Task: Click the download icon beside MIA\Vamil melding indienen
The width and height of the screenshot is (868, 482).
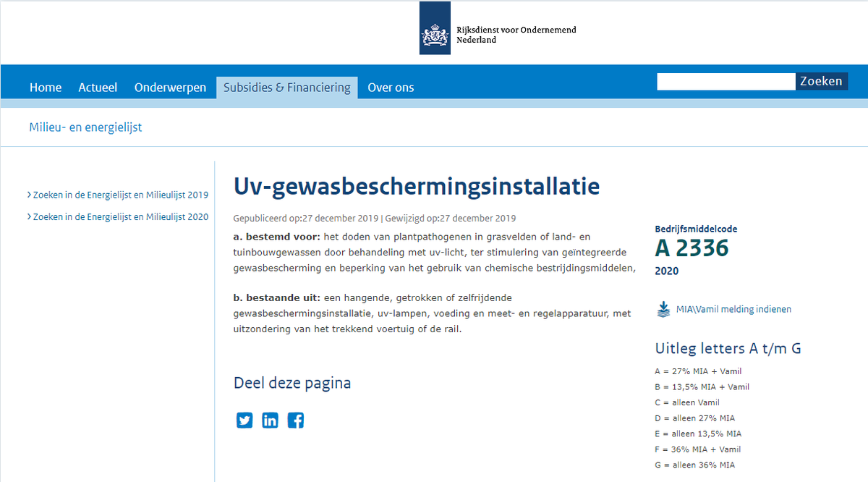Action: point(663,308)
